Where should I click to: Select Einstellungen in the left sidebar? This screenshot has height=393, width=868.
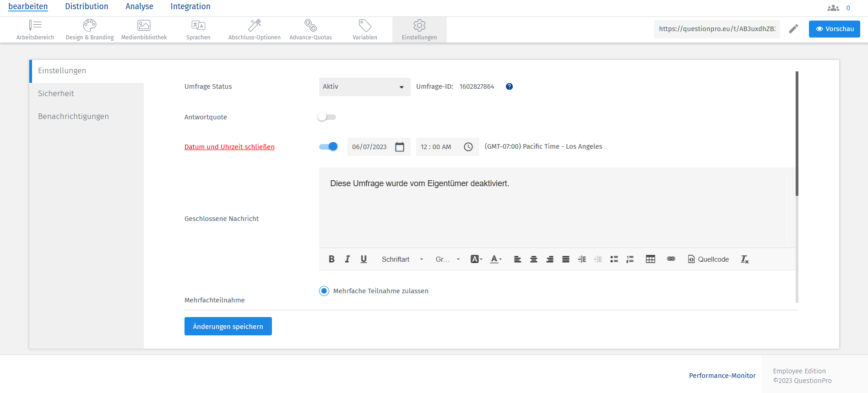click(87, 71)
